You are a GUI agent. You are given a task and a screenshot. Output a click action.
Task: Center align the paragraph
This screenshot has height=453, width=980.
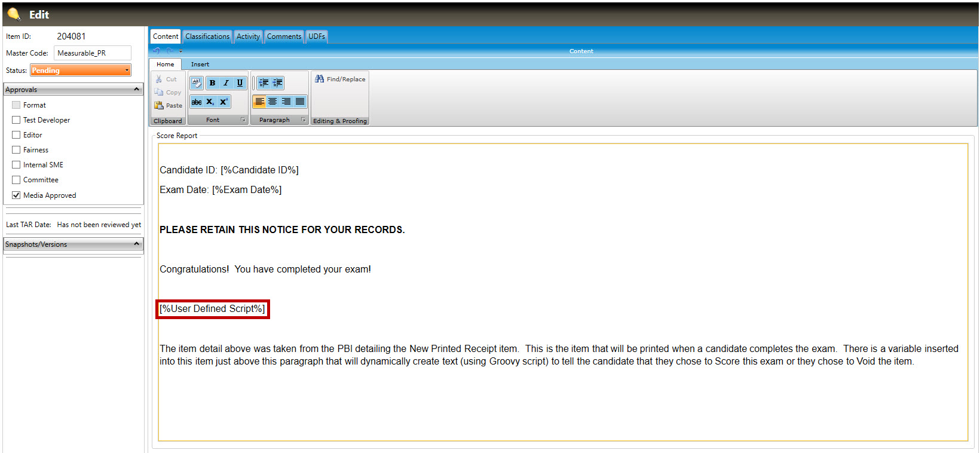[272, 102]
